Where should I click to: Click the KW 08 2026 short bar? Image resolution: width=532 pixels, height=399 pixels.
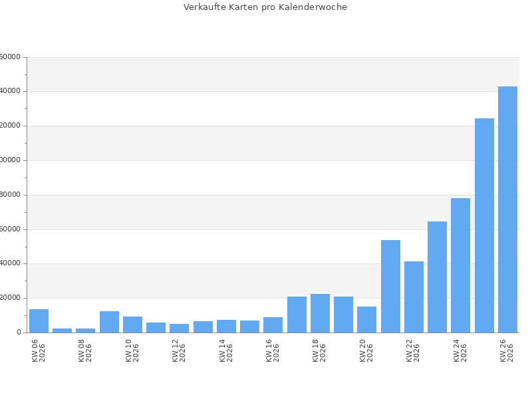click(86, 331)
